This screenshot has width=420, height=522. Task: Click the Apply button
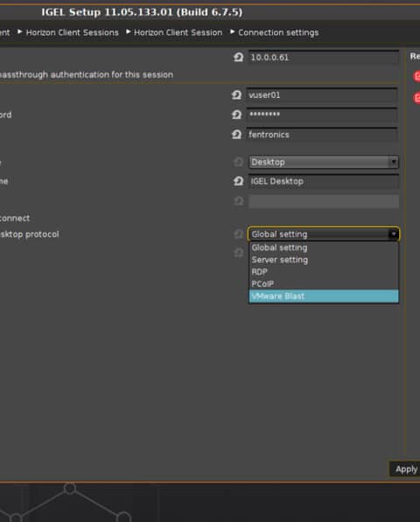click(405, 470)
